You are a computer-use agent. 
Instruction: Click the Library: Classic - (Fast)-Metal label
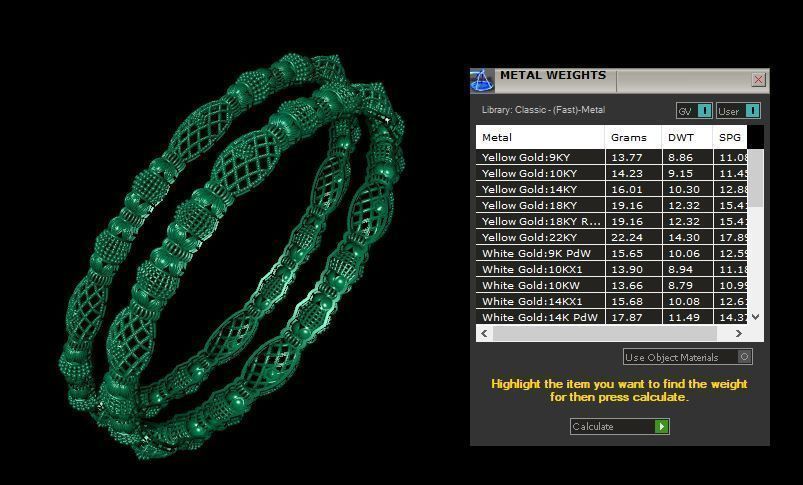543,110
